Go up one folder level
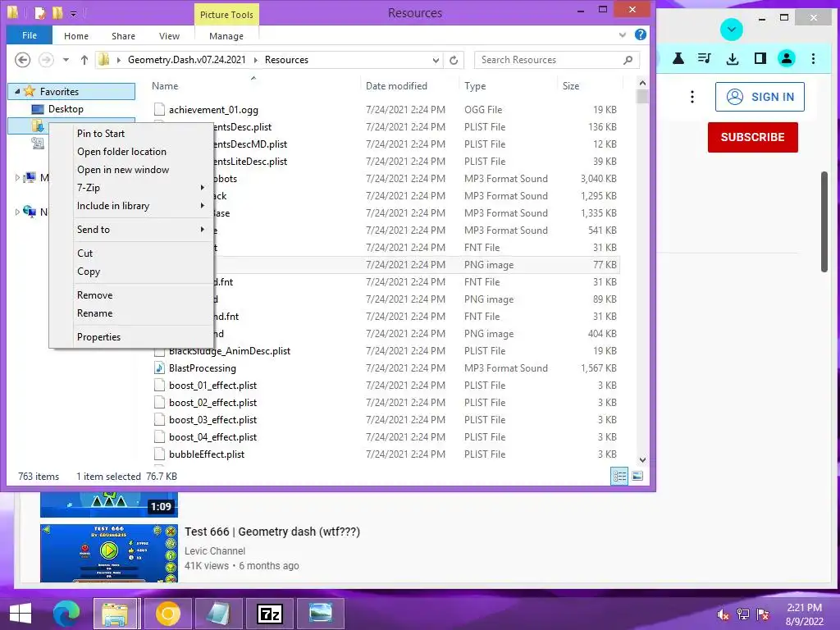 click(84, 60)
